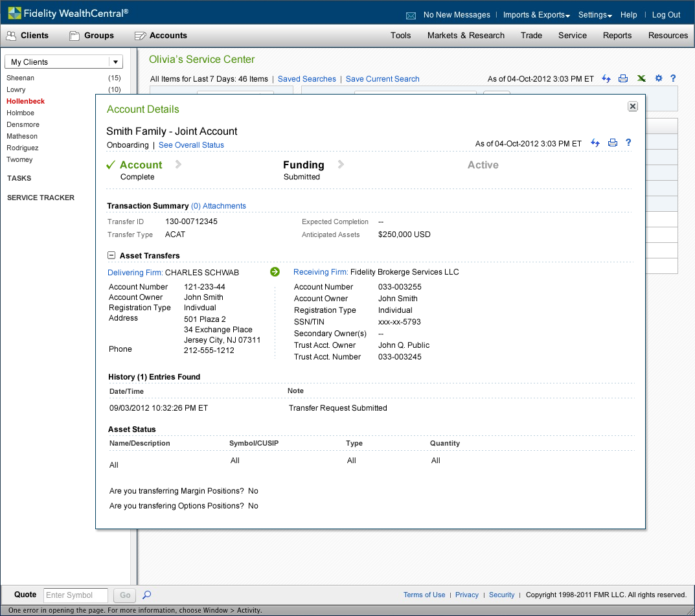Click the refresh icon in Account Details
The height and width of the screenshot is (616, 695).
pos(596,143)
